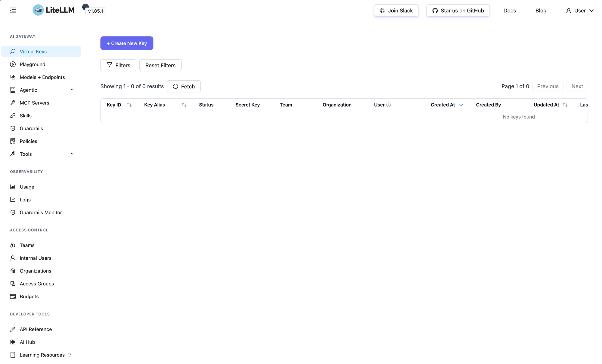
Task: Click the API Reference icon
Action: [x=13, y=329]
